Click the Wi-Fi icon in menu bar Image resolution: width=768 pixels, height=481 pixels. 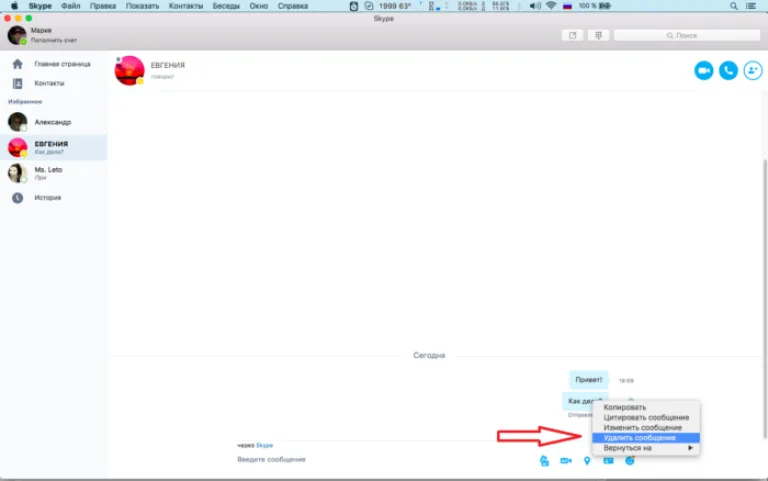(x=551, y=6)
